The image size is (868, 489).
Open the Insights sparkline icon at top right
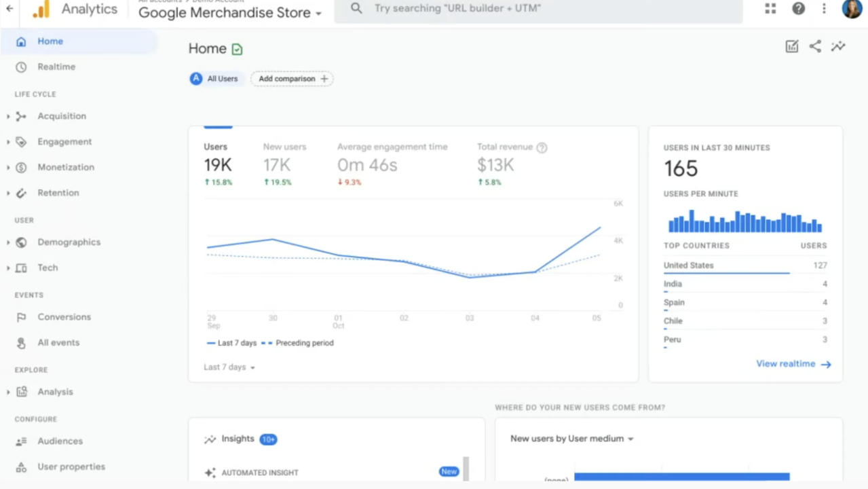[838, 46]
